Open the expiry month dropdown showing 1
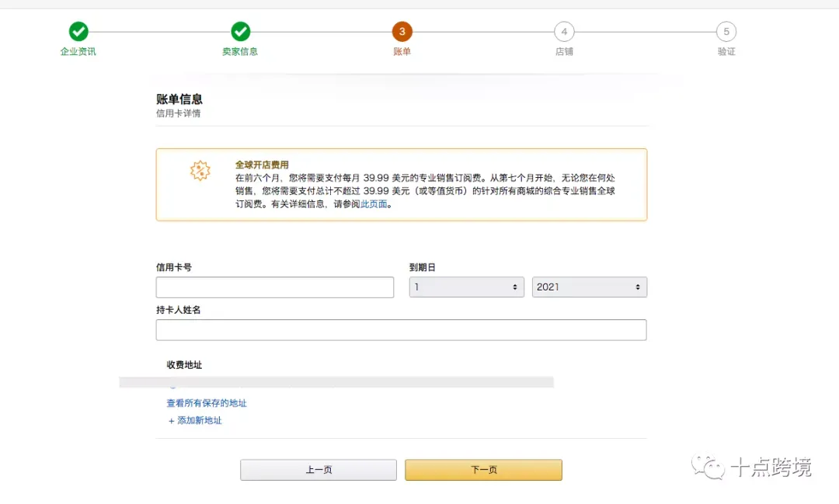 click(466, 287)
